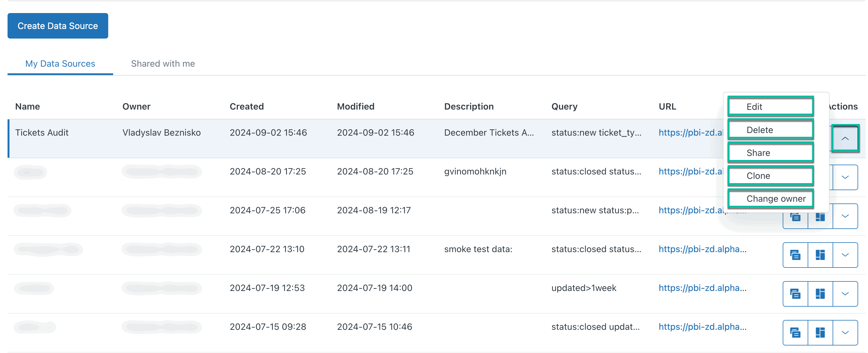This screenshot has width=868, height=353.
Task: Open the actions dropdown for the smoke test row
Action: point(845,255)
